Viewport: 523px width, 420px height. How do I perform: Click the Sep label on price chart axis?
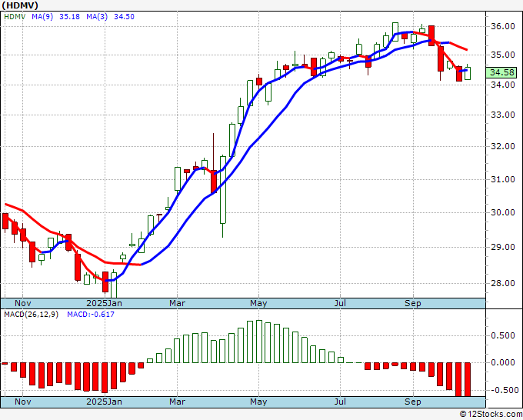[x=413, y=303]
